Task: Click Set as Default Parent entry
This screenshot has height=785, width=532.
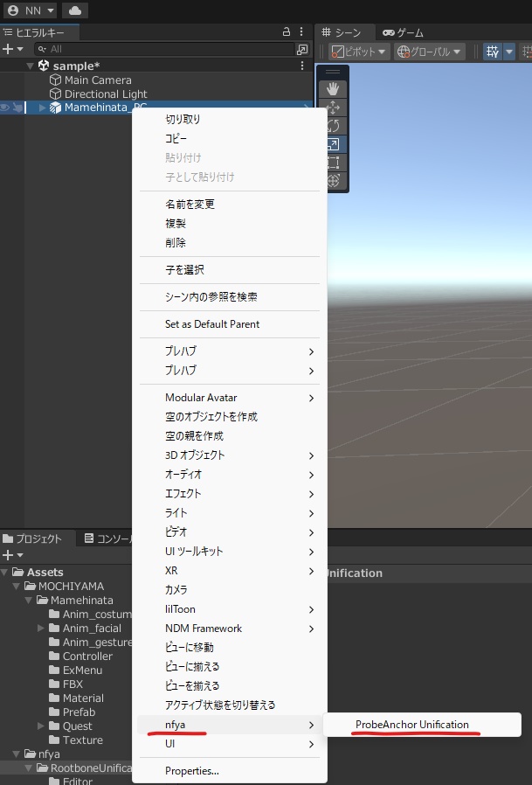Action: (x=229, y=324)
